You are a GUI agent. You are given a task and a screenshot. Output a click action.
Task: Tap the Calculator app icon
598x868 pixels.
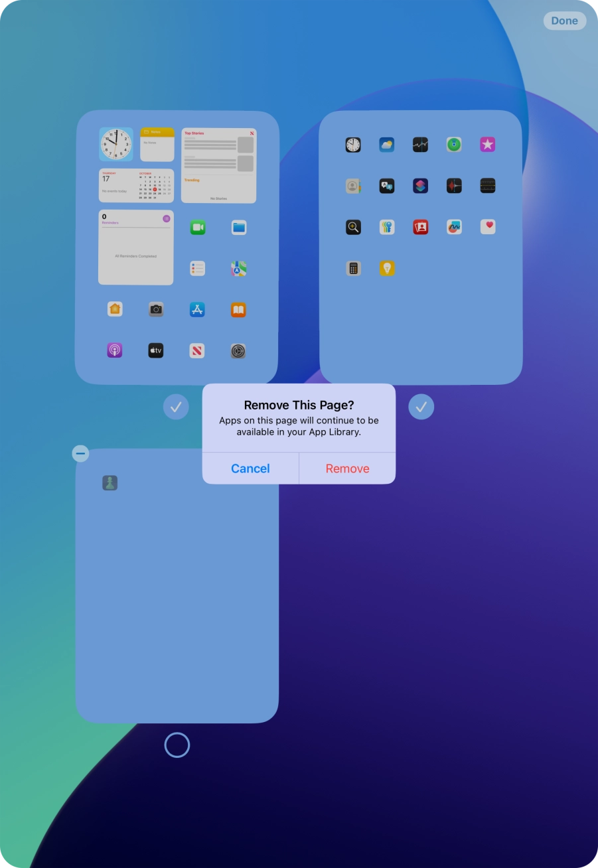(x=353, y=268)
